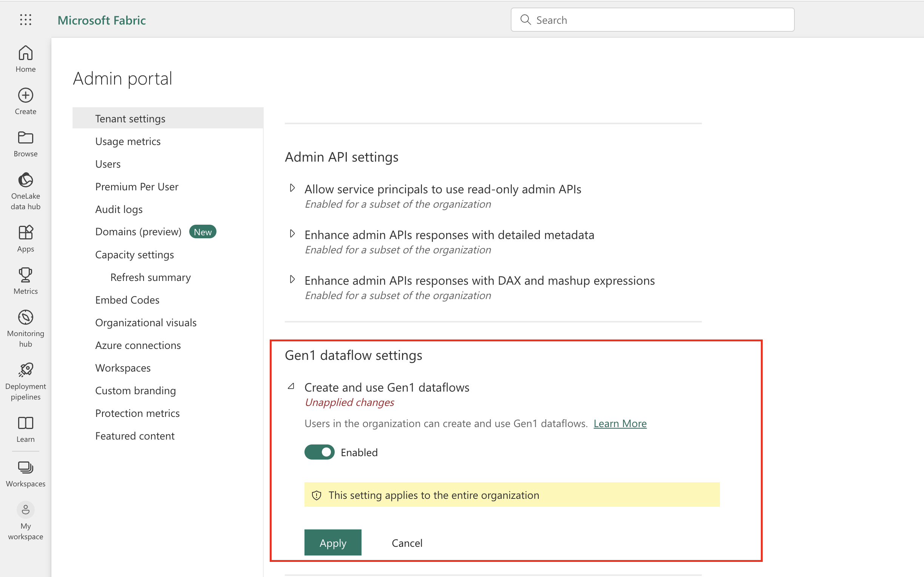Click the Microsoft Fabric title link
Viewport: 924px width, 577px height.
(x=102, y=20)
